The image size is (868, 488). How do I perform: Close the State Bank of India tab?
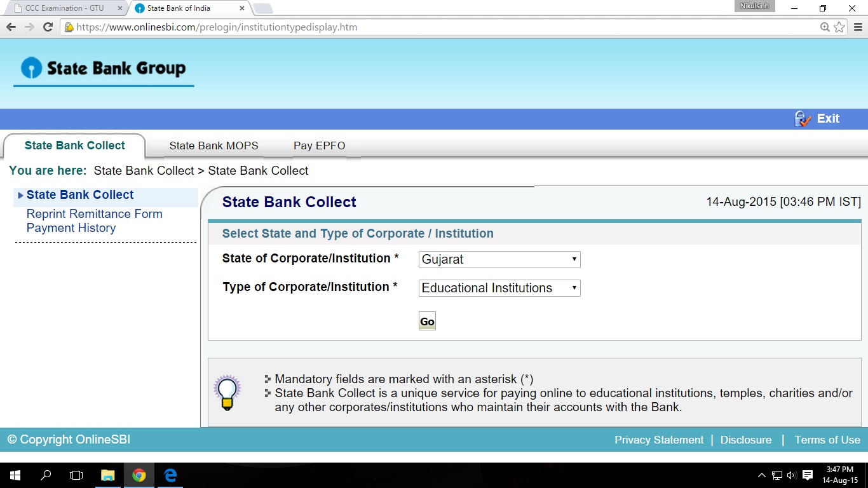pos(241,8)
